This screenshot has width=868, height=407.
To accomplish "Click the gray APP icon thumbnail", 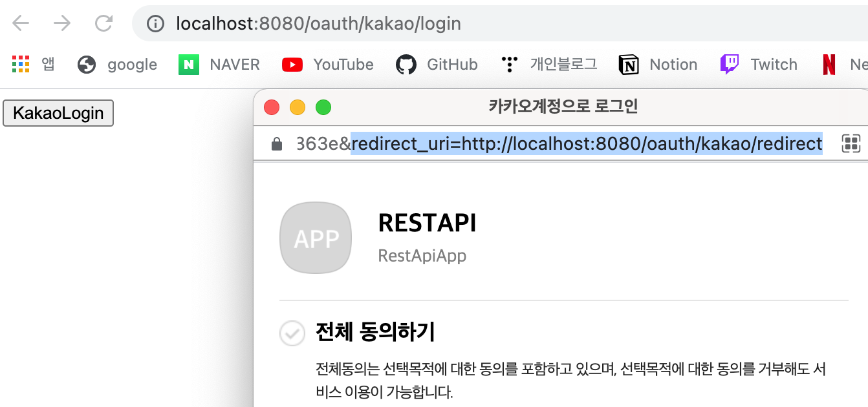I will pos(316,238).
